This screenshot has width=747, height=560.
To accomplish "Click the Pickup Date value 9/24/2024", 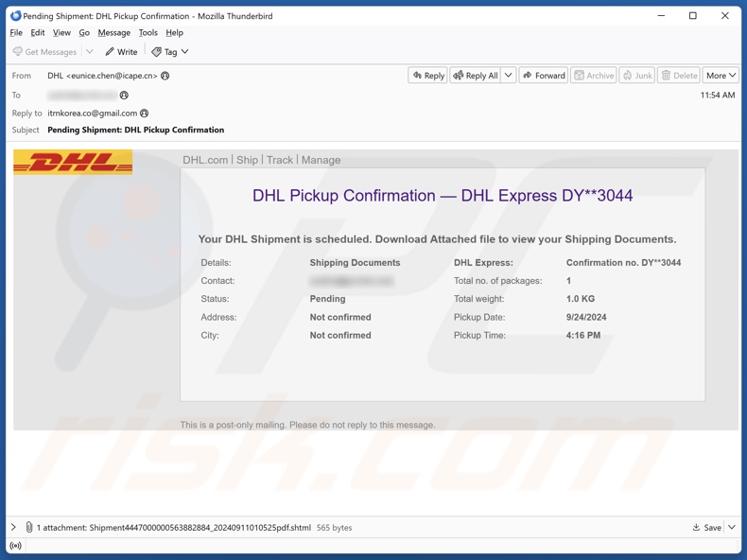I will (586, 317).
